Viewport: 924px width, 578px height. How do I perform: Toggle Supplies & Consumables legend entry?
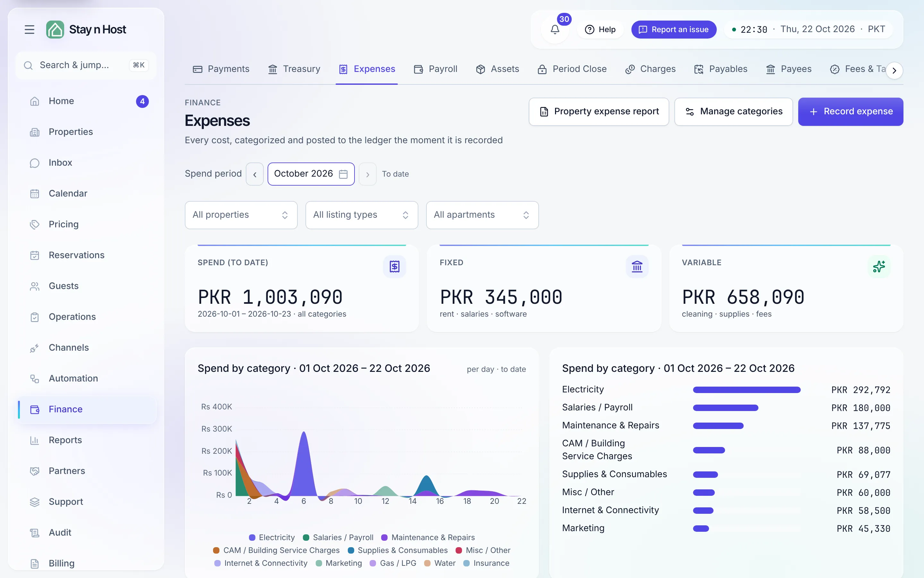pyautogui.click(x=398, y=550)
